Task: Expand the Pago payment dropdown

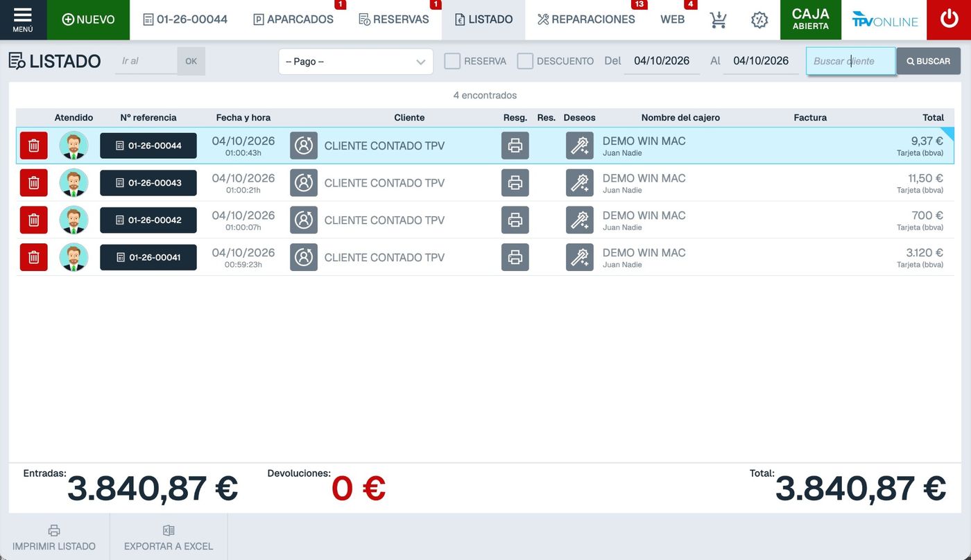Action: (x=356, y=62)
